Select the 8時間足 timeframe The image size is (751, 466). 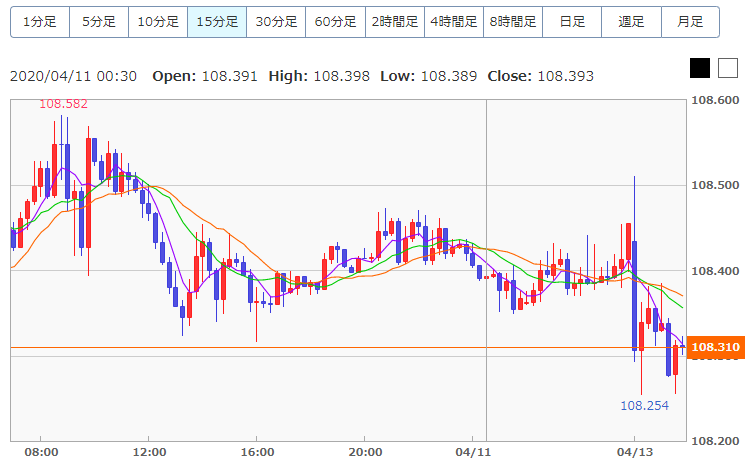512,21
